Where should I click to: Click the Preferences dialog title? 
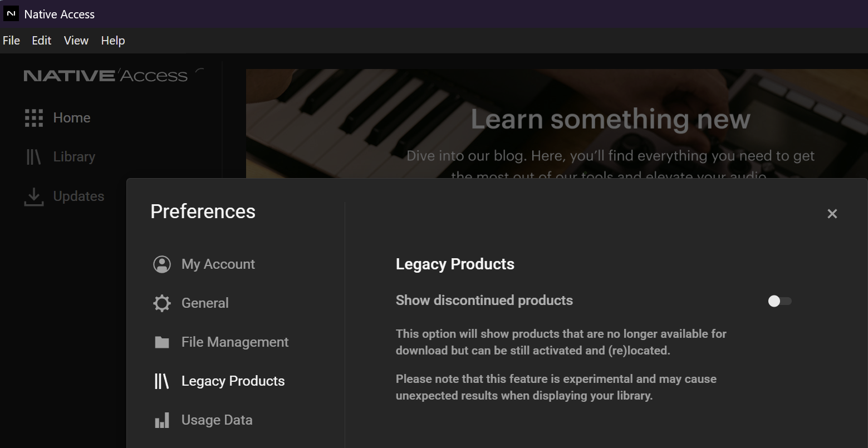click(x=203, y=211)
